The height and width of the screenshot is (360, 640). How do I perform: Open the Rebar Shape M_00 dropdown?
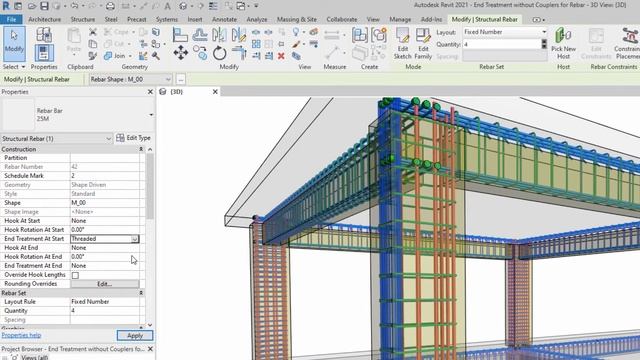(168, 79)
